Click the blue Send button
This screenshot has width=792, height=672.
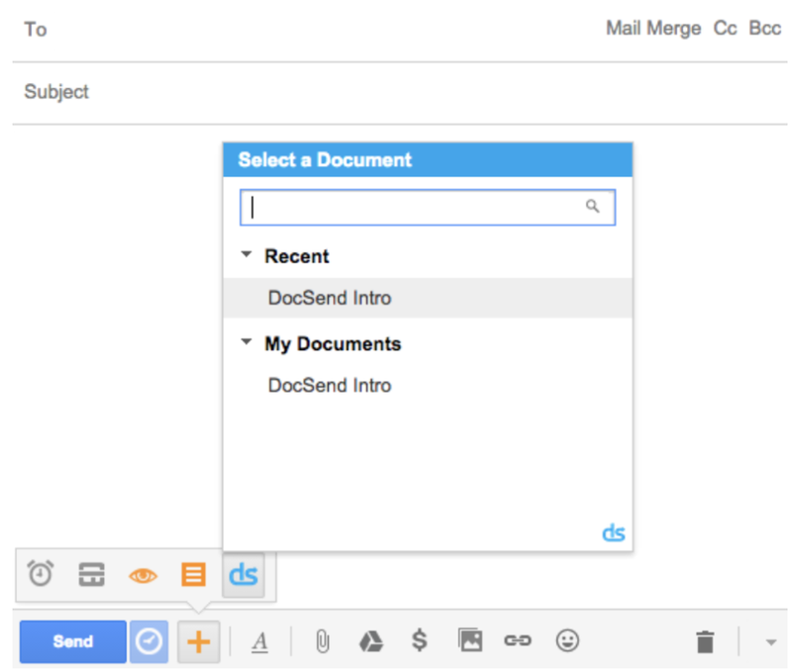click(72, 641)
